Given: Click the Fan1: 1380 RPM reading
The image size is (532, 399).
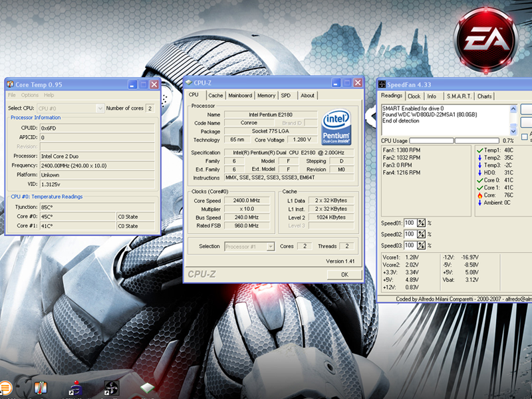Looking at the screenshot, I should click(x=402, y=150).
